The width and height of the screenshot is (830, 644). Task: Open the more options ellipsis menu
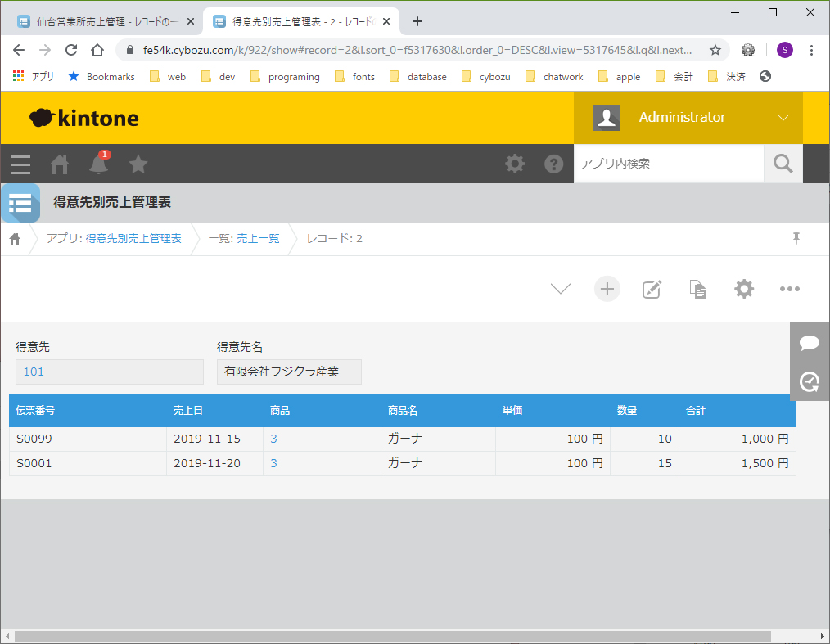(x=790, y=289)
